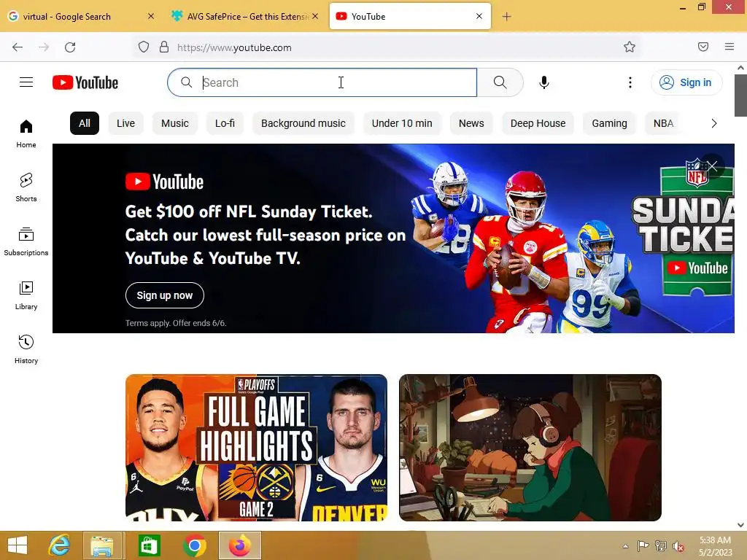
Task: Click the Sign in button
Action: 686,82
